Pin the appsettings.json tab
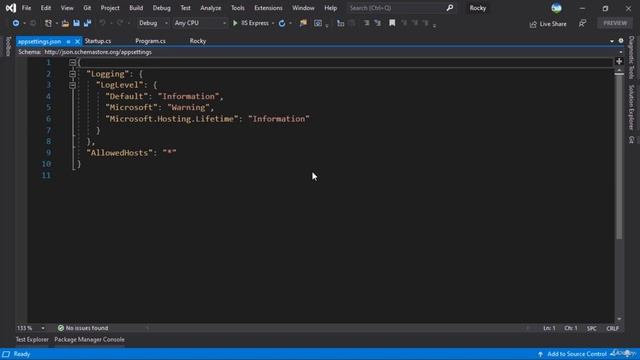 [x=68, y=42]
